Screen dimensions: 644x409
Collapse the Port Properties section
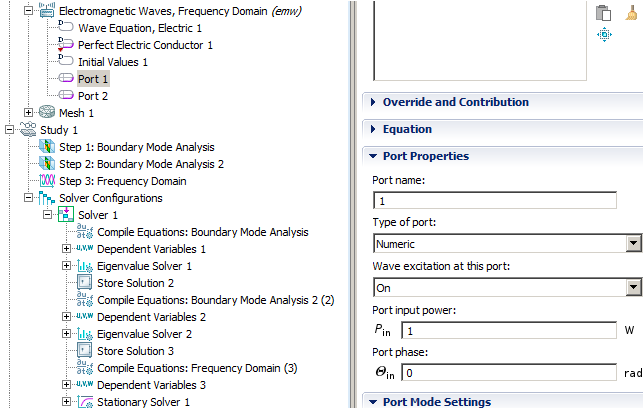pyautogui.click(x=373, y=156)
